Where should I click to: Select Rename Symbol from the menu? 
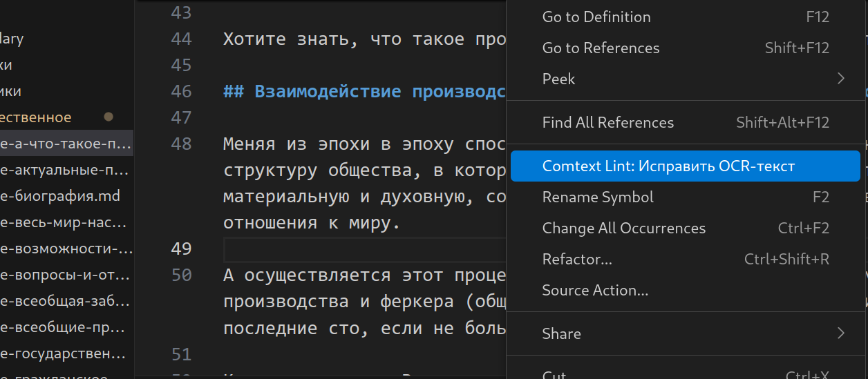click(x=598, y=197)
